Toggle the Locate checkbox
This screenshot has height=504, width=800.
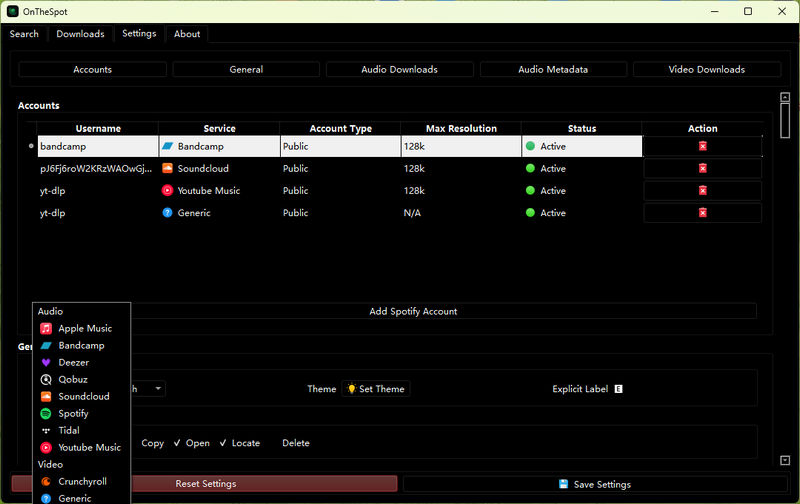[240, 443]
